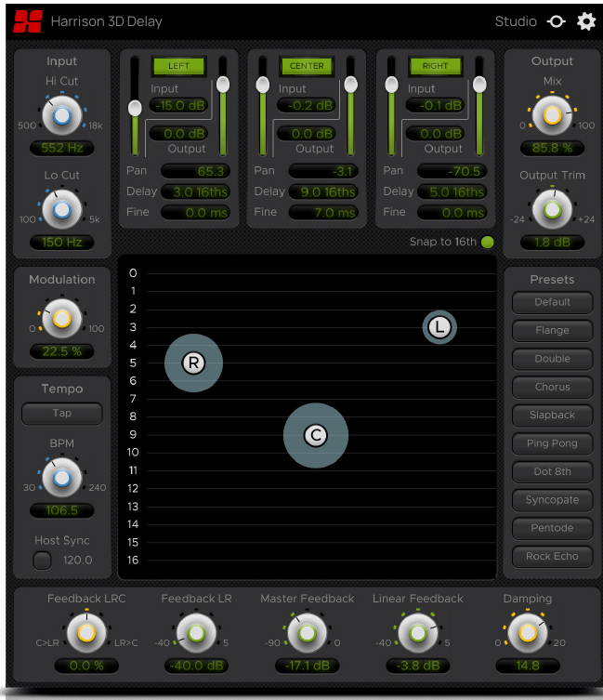Click the Damping knob
Image resolution: width=603 pixels, height=700 pixels.
[x=528, y=633]
